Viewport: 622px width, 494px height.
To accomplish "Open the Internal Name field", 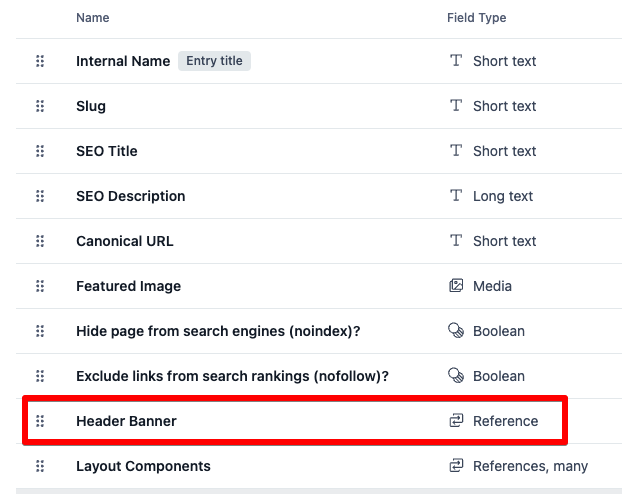I will [123, 61].
